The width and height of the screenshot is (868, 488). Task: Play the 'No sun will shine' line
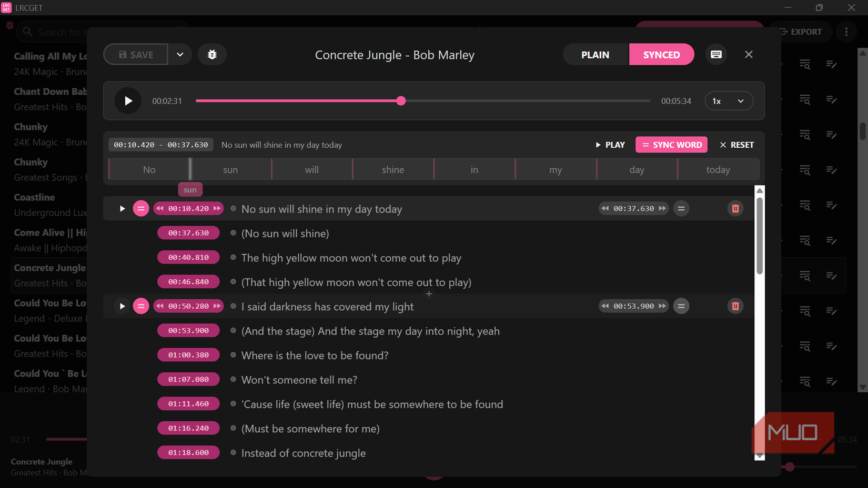click(x=122, y=209)
